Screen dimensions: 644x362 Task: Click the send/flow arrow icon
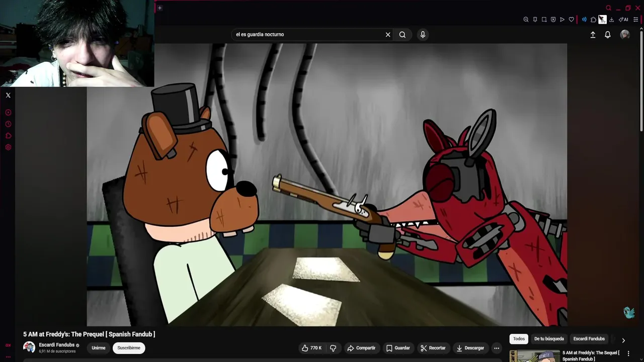tap(562, 20)
